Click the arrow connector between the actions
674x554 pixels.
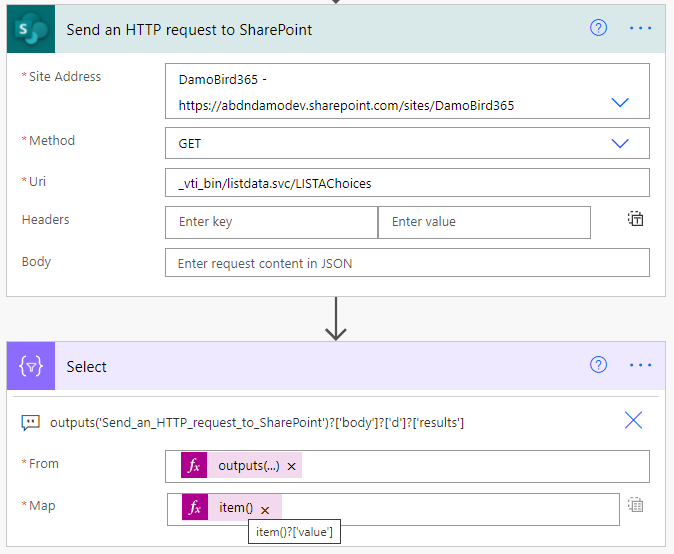pyautogui.click(x=336, y=319)
